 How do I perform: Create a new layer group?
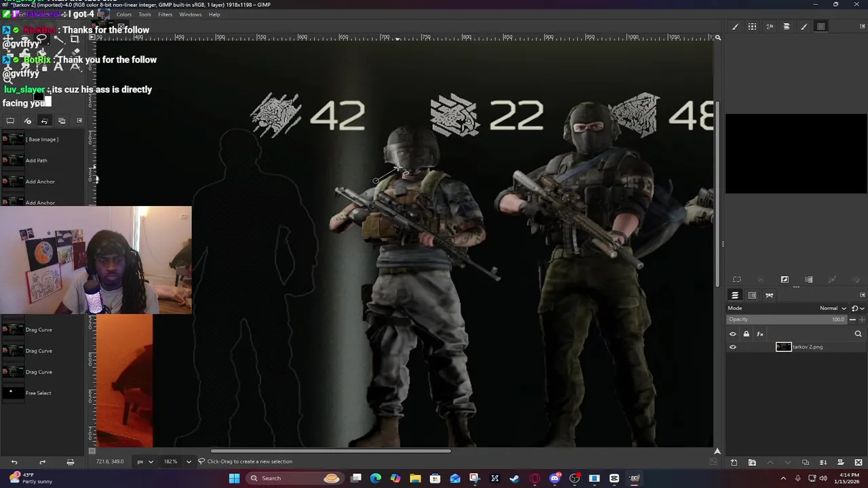[752, 462]
